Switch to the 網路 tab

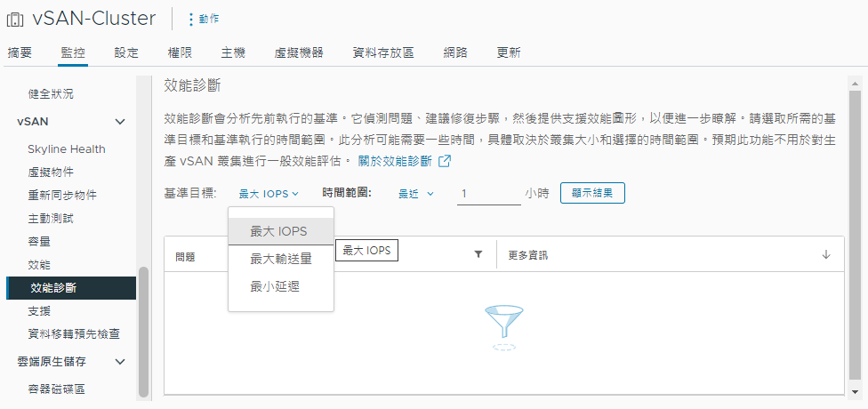pyautogui.click(x=455, y=53)
